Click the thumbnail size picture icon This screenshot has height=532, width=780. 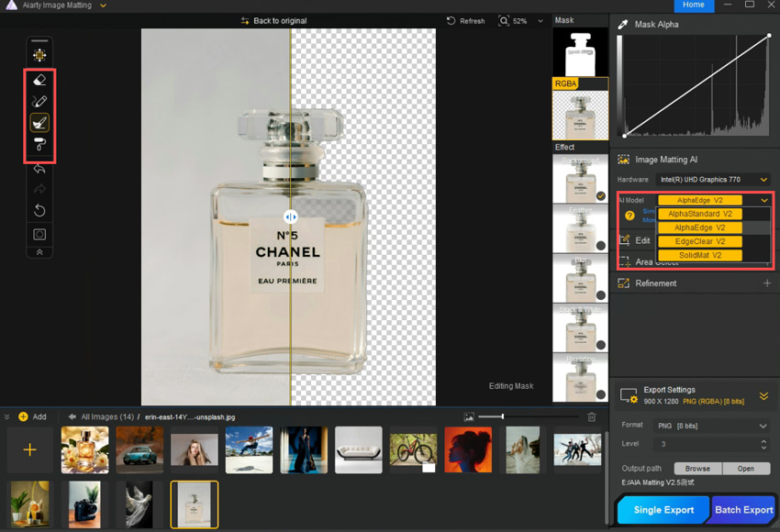pos(469,416)
